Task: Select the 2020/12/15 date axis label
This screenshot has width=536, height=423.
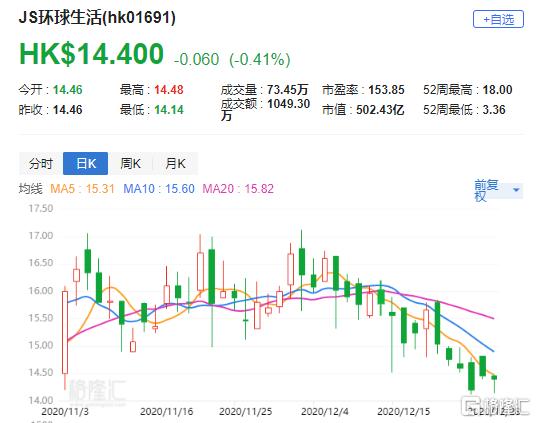Action: pyautogui.click(x=404, y=411)
